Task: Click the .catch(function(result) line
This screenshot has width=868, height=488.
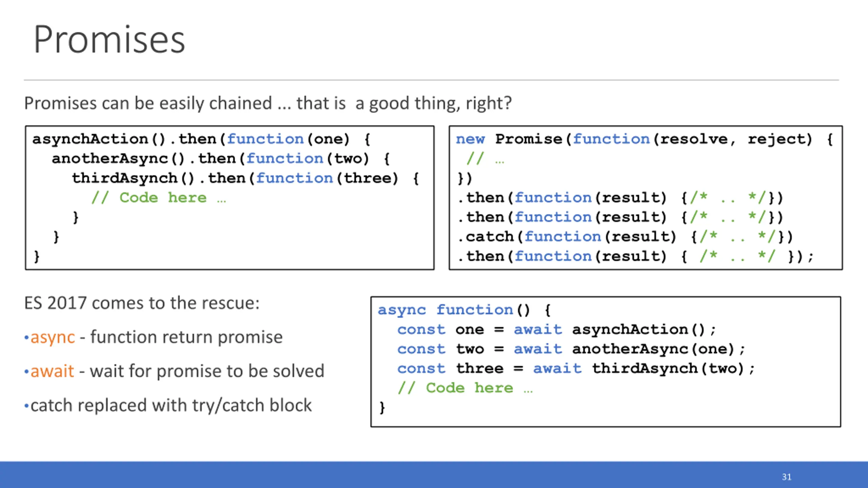Action: coord(625,237)
